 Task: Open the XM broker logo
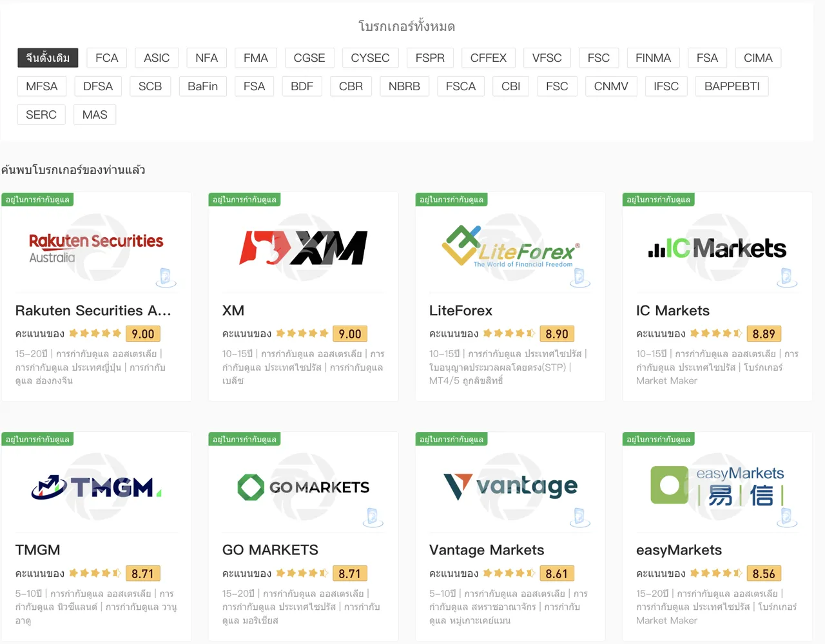click(x=303, y=248)
